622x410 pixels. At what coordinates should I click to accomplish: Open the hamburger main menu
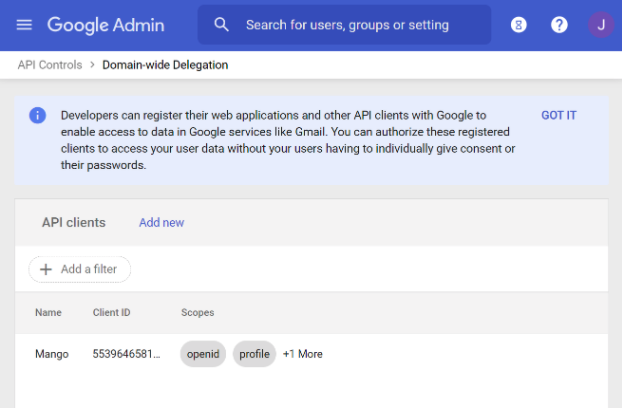[24, 25]
